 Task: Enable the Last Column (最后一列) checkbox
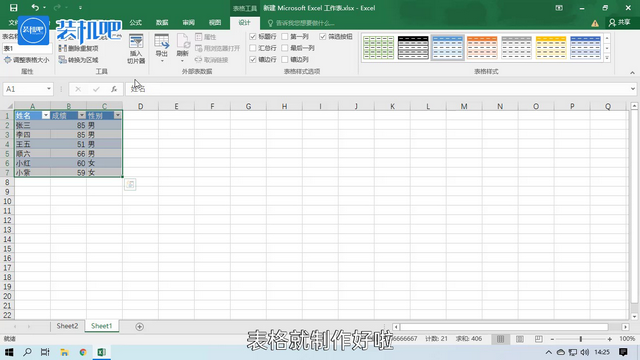tap(284, 48)
